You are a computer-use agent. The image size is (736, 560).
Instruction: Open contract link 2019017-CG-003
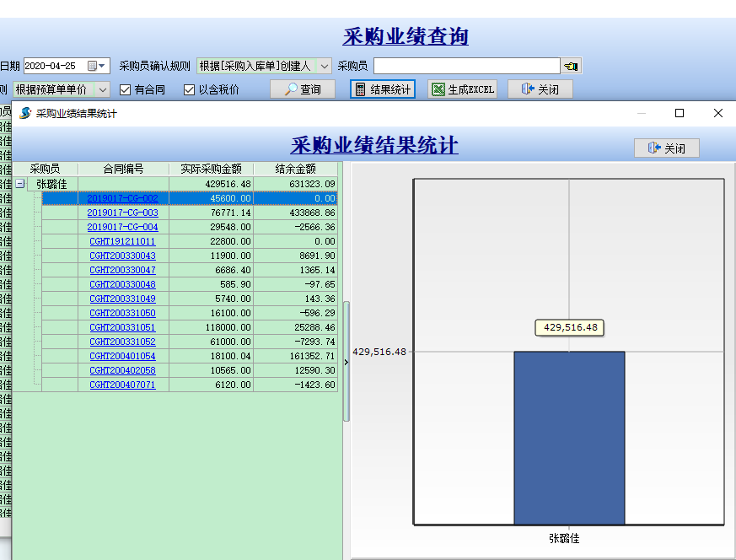pos(122,213)
